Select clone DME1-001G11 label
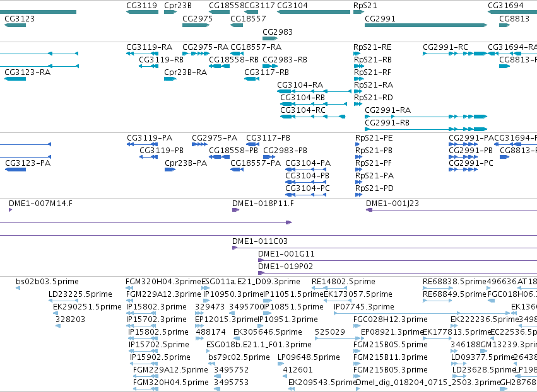537x392 pixels. click(286, 254)
